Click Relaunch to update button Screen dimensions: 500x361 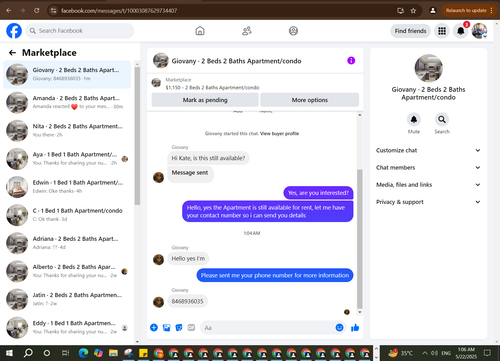point(469,11)
